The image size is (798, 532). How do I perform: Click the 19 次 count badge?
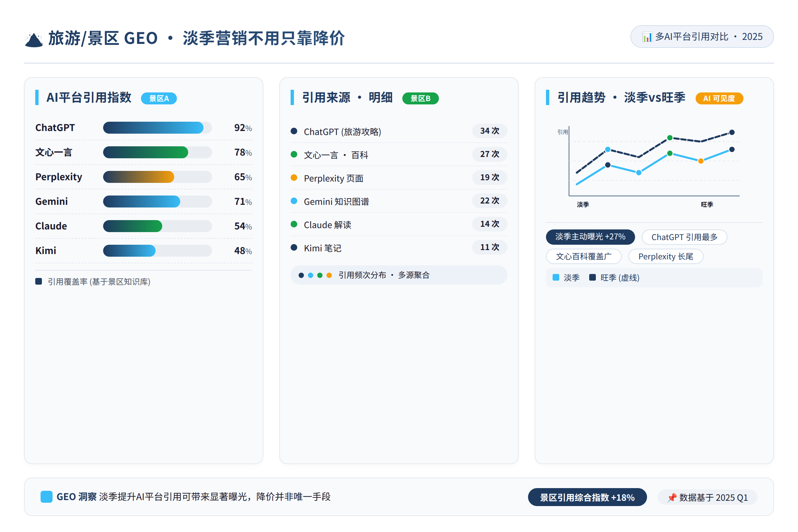tap(489, 178)
